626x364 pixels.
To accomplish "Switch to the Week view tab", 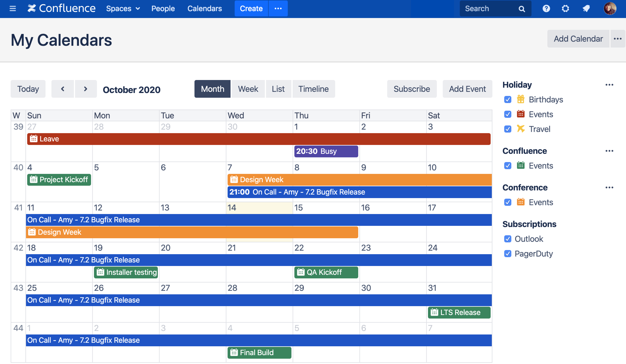I will pyautogui.click(x=248, y=89).
